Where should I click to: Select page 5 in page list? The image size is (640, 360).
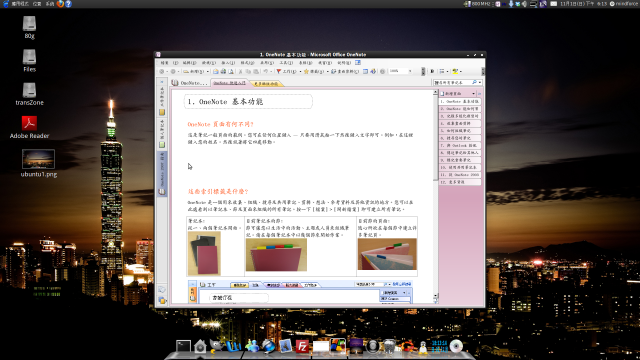460,131
